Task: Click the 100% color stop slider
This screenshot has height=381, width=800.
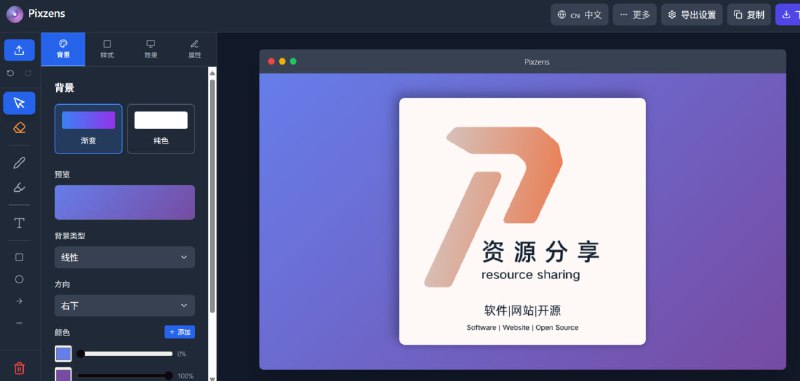Action: [x=125, y=376]
